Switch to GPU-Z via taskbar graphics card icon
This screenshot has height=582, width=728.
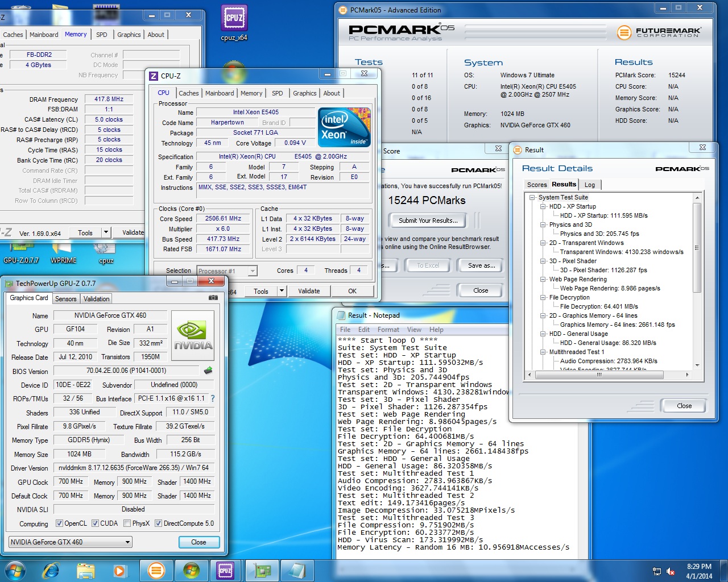pos(262,571)
